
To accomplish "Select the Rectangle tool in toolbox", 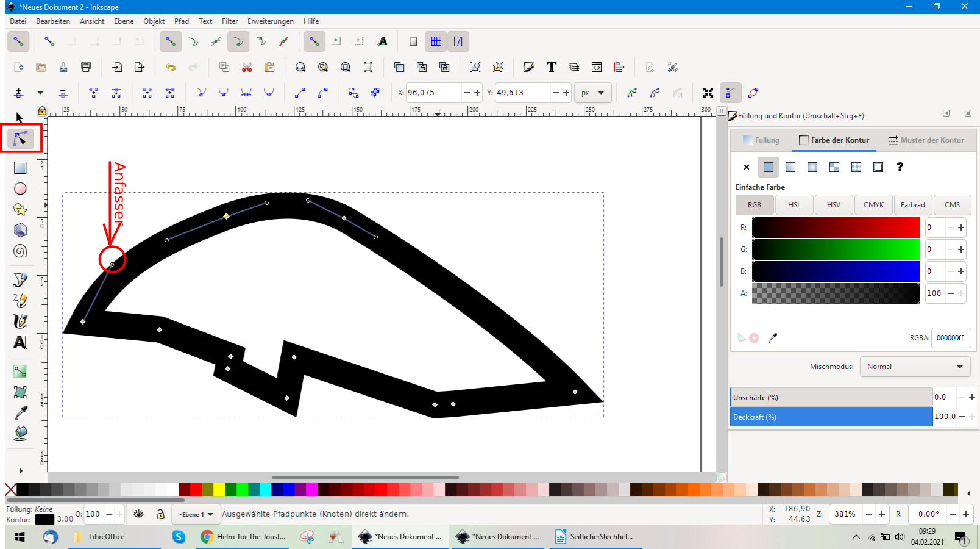I will pyautogui.click(x=20, y=168).
